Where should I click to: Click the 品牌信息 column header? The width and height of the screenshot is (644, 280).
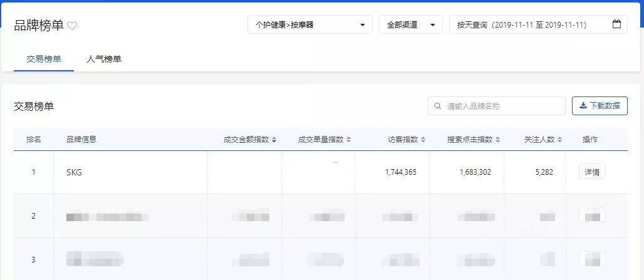tap(81, 140)
